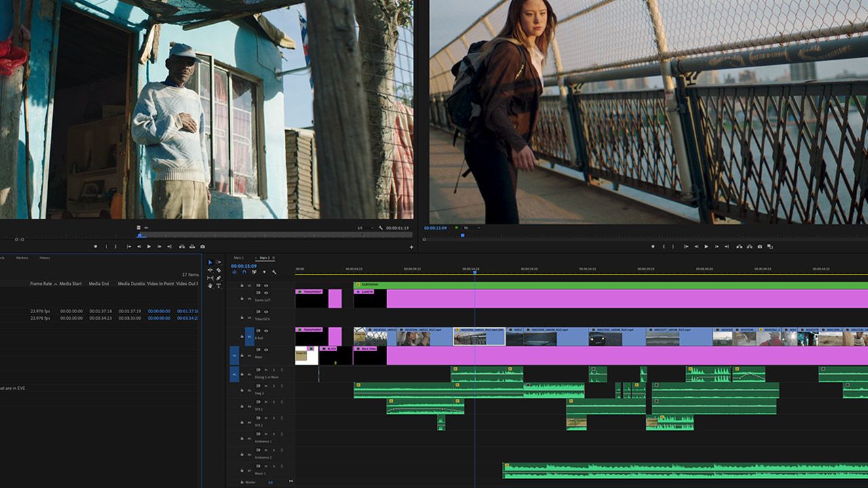Select the green SILBERGRAIN adjustment clip

(610, 285)
